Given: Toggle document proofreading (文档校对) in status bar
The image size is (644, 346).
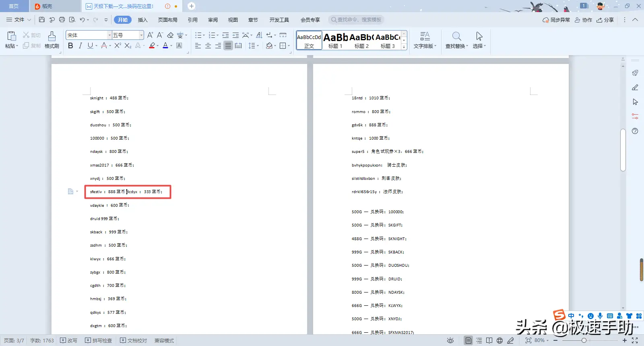Looking at the screenshot, I should 134,340.
